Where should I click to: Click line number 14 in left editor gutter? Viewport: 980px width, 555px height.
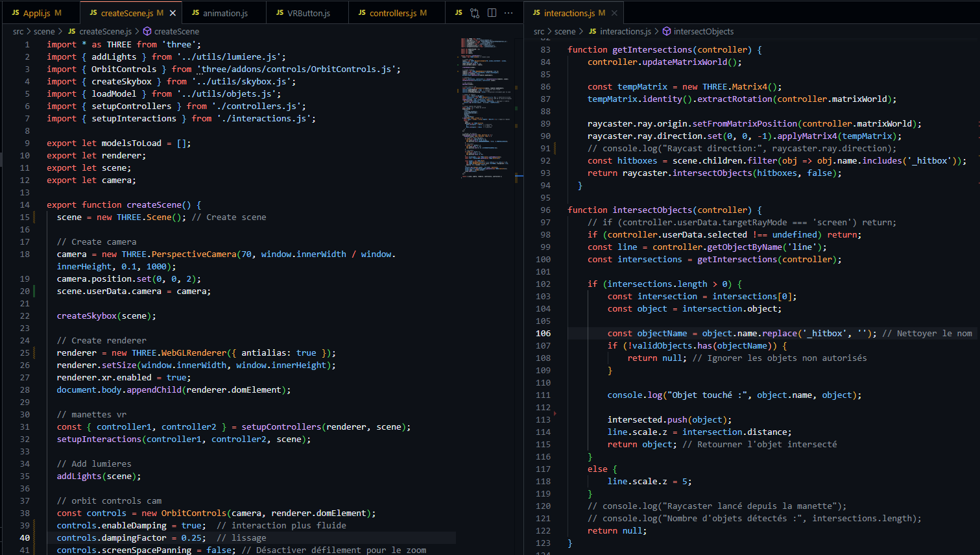coord(25,204)
